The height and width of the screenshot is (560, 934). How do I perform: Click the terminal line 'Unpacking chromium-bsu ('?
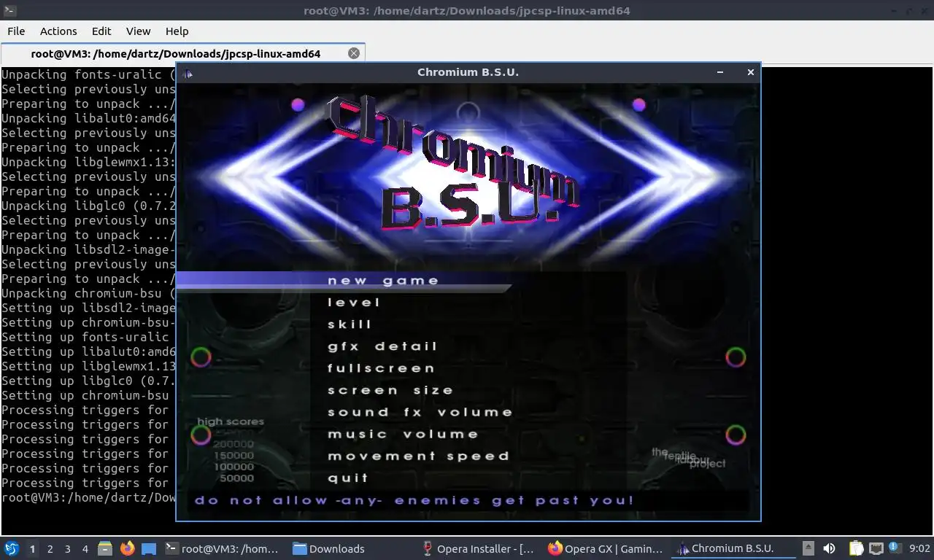(x=88, y=293)
